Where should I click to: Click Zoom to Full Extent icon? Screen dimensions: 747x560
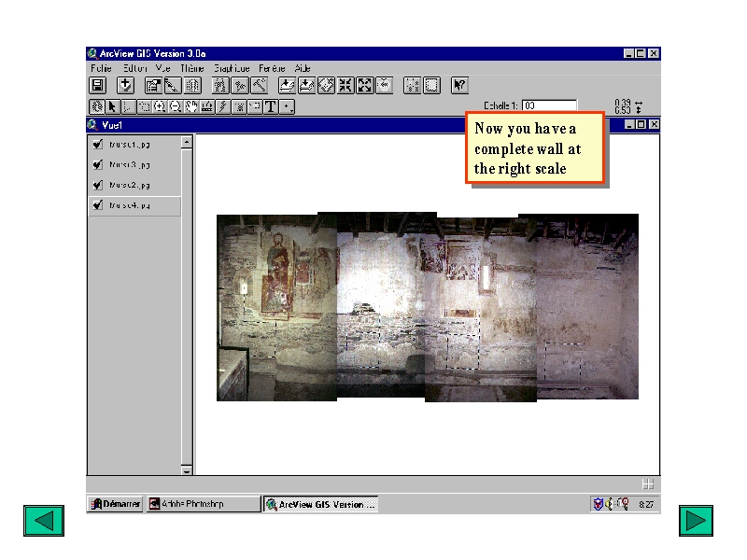pos(287,86)
